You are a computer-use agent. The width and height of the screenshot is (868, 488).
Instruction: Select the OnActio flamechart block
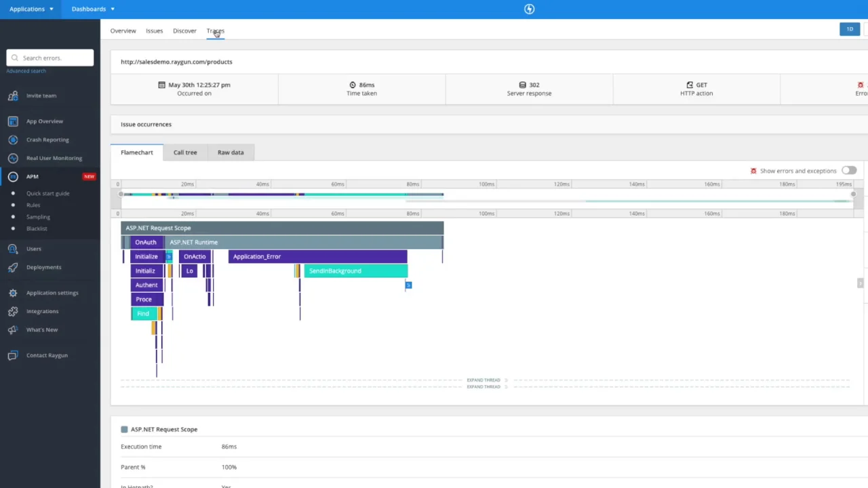point(195,256)
